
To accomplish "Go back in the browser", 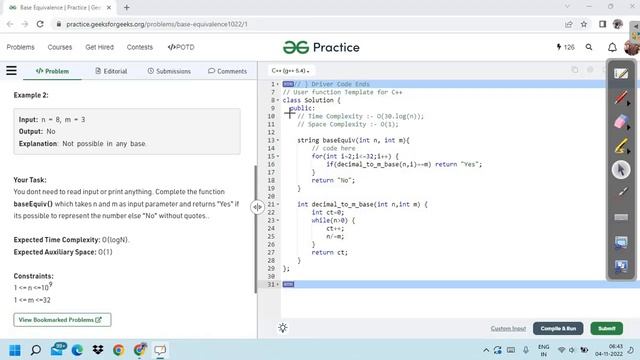I will [x=10, y=24].
